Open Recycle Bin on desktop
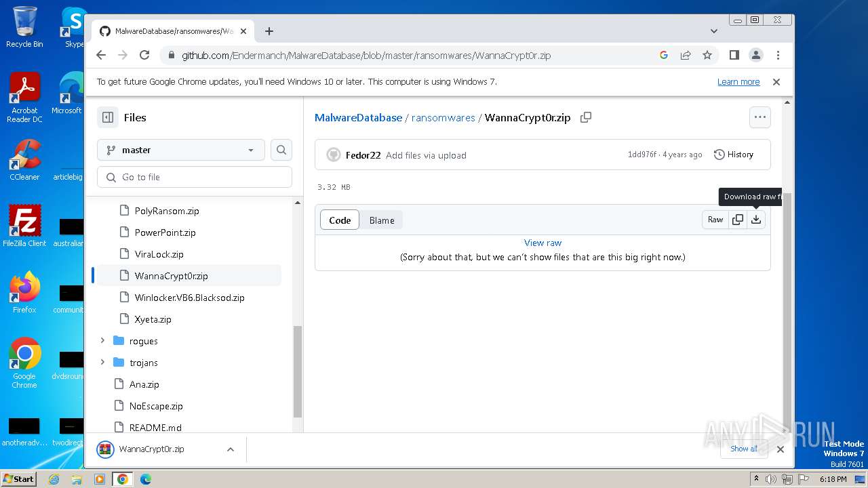868x488 pixels. [x=24, y=27]
